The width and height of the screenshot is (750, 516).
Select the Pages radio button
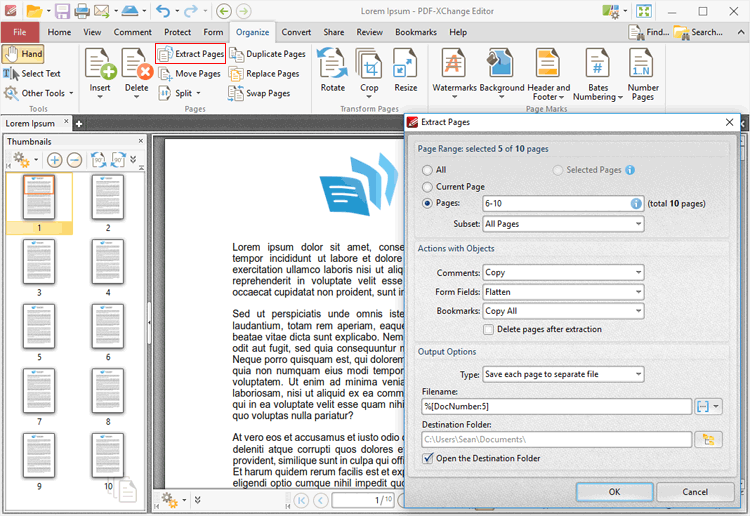pyautogui.click(x=427, y=203)
